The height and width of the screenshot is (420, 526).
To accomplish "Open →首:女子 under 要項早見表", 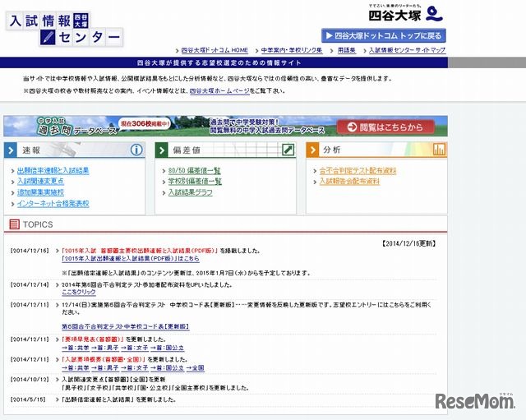I will pos(135,348).
